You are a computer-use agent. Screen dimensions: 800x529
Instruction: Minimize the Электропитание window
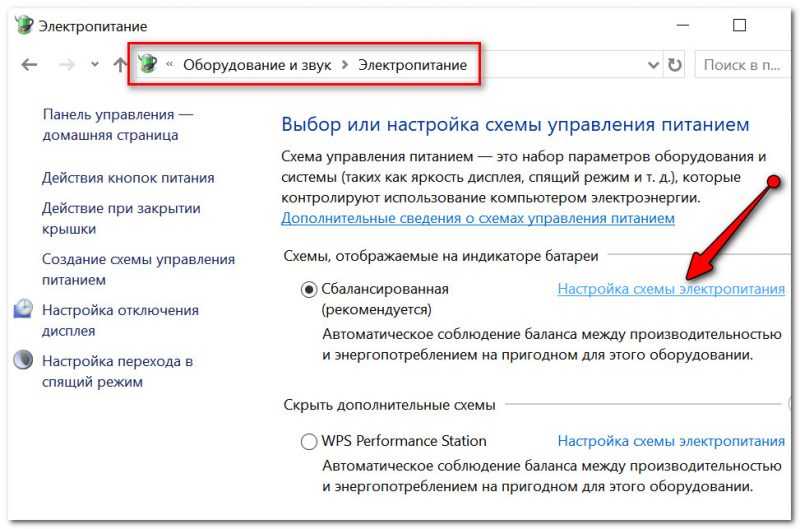683,25
